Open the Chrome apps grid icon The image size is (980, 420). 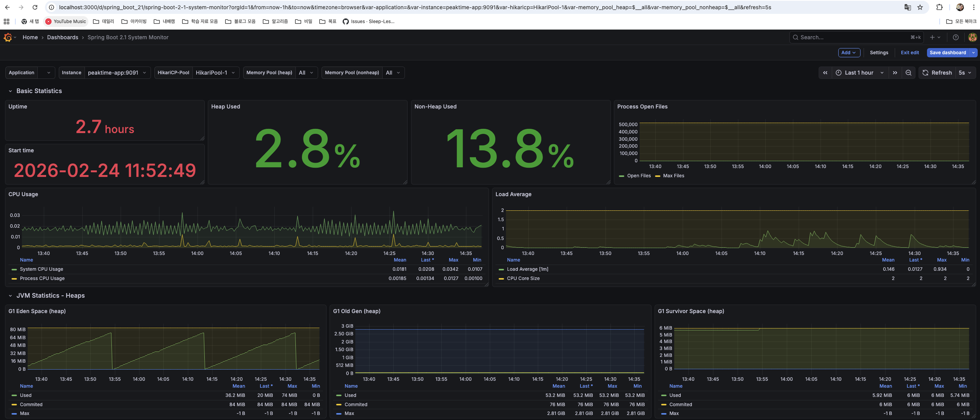pyautogui.click(x=7, y=22)
